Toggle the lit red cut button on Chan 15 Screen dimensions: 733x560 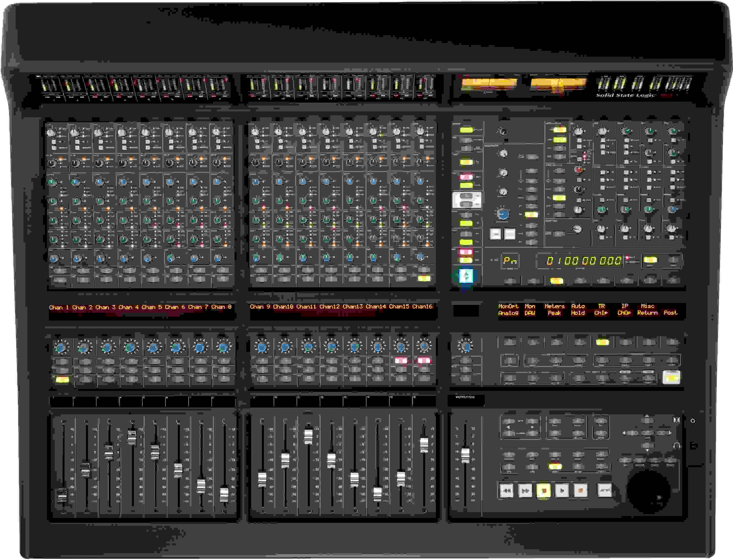[402, 360]
